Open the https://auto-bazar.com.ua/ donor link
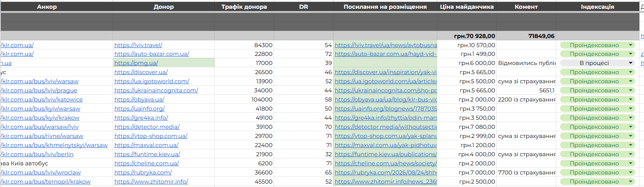 151,54
